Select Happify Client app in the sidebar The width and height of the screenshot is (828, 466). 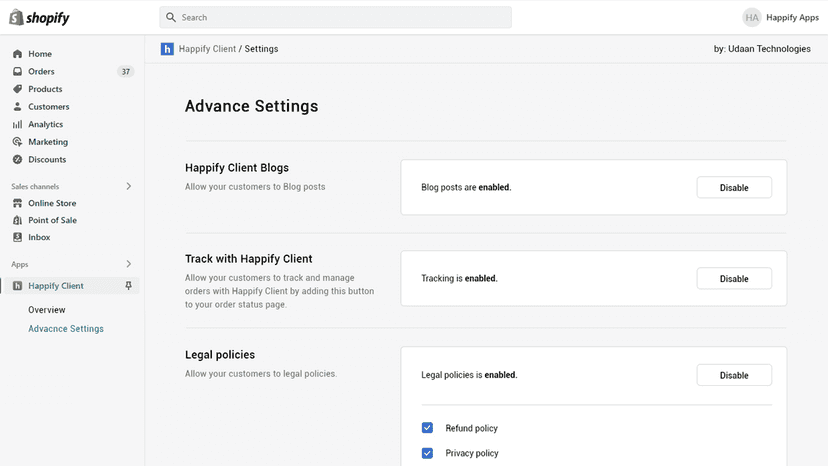[56, 286]
